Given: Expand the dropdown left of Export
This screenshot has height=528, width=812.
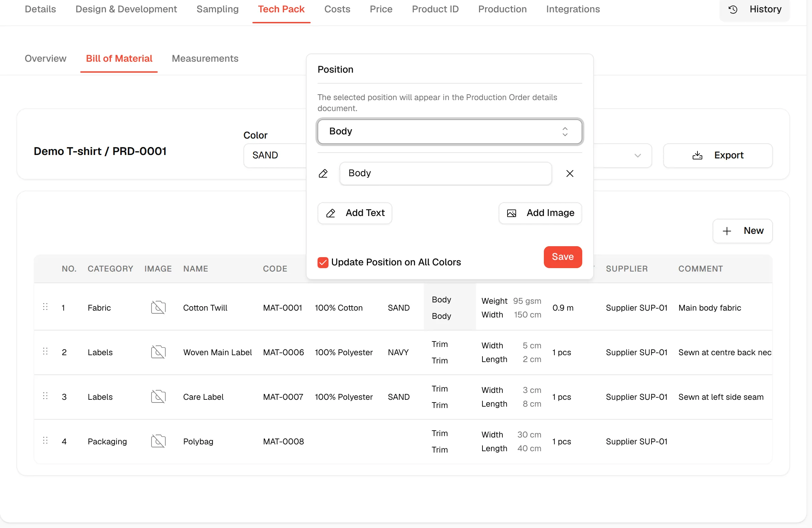Looking at the screenshot, I should 622,155.
